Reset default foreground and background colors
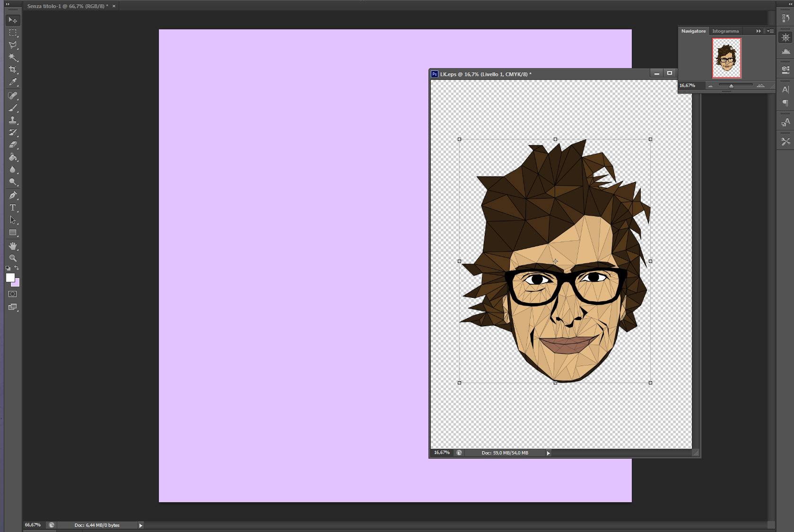 pos(8,268)
